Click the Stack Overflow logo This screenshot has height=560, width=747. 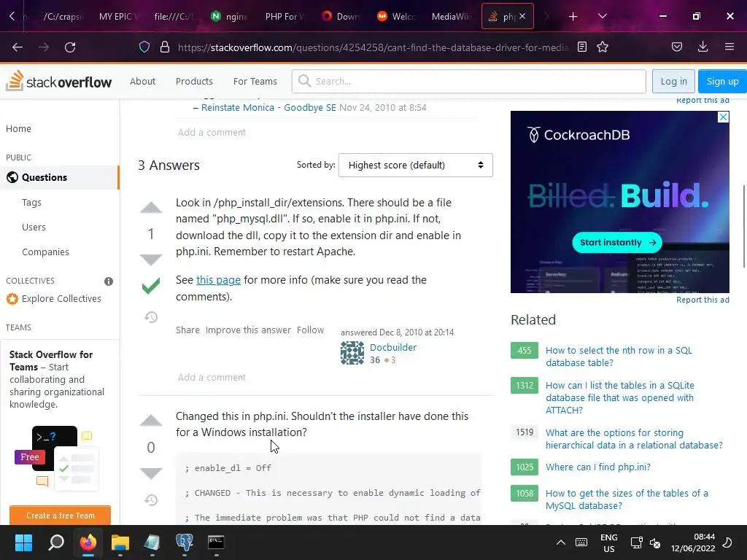58,81
